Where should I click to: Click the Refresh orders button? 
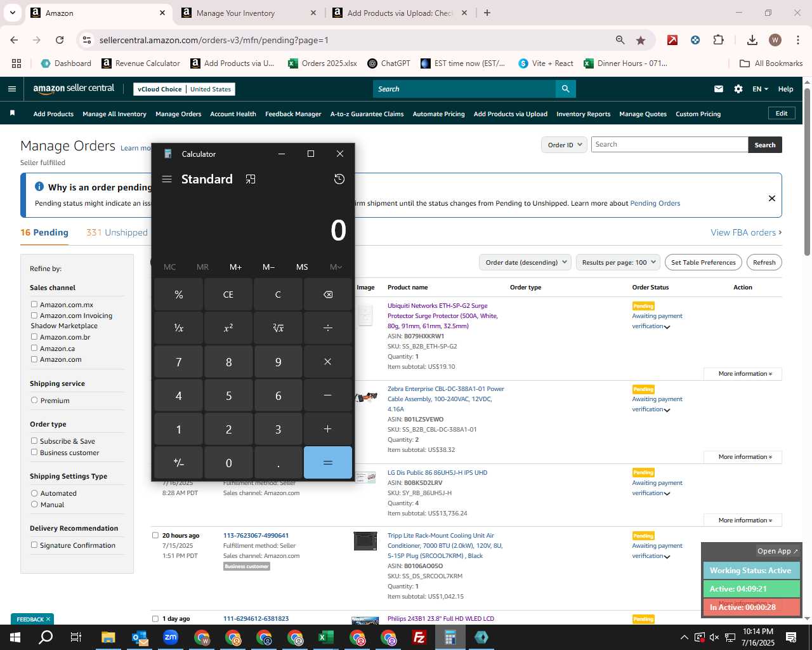pos(764,262)
